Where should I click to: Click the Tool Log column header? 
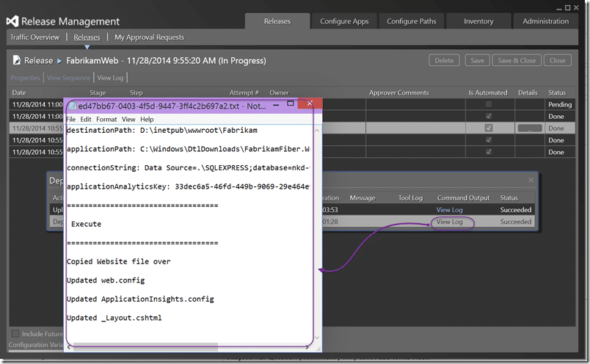point(410,197)
